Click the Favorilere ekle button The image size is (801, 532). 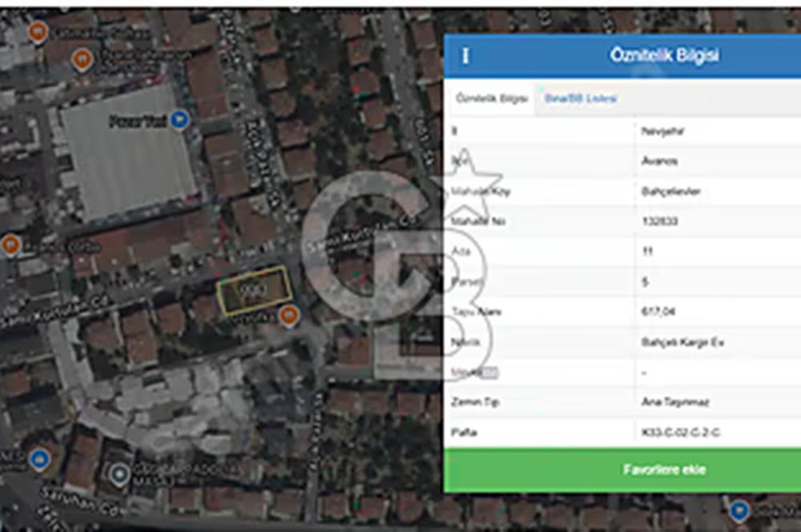coord(622,470)
